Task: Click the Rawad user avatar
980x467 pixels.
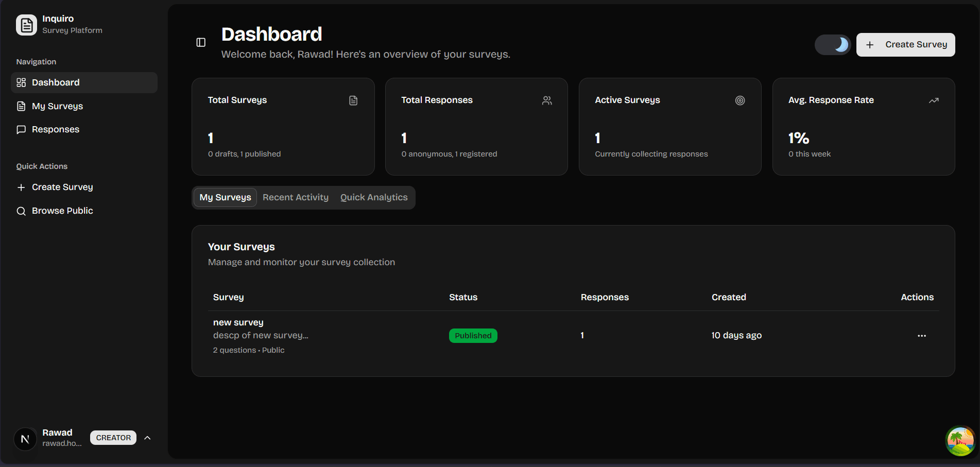Action: click(x=25, y=439)
